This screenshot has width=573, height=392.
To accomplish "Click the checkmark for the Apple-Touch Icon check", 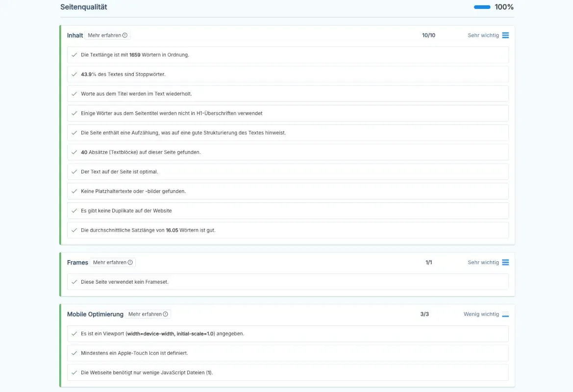I will [74, 353].
